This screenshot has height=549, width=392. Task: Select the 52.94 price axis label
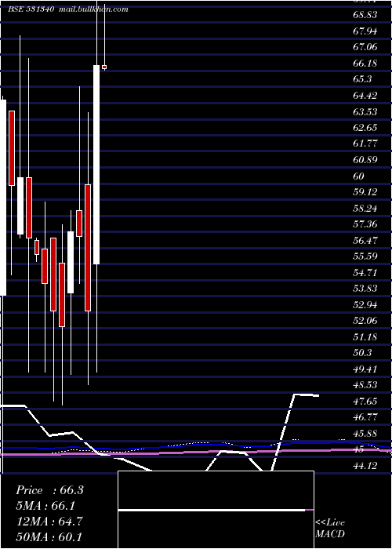click(x=365, y=305)
